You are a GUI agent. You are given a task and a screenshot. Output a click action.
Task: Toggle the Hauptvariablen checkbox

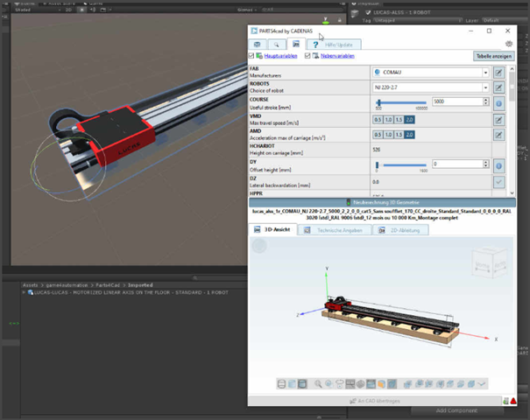[253, 56]
